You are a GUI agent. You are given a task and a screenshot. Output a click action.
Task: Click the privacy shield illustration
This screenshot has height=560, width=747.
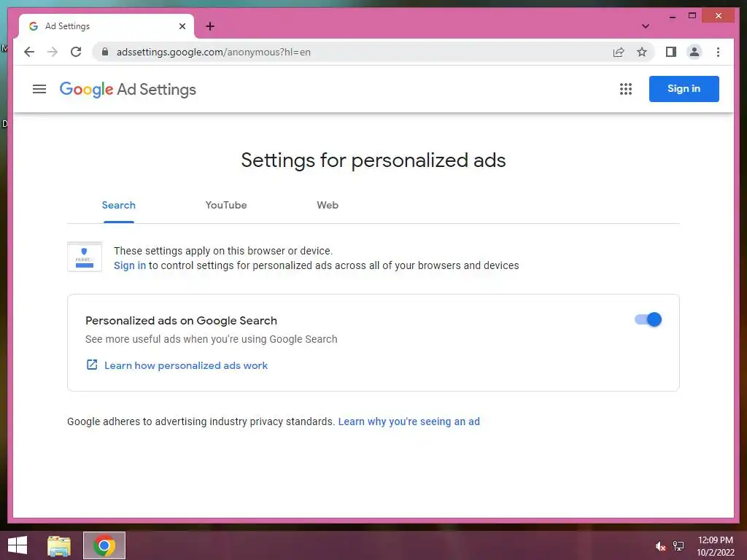pyautogui.click(x=85, y=257)
